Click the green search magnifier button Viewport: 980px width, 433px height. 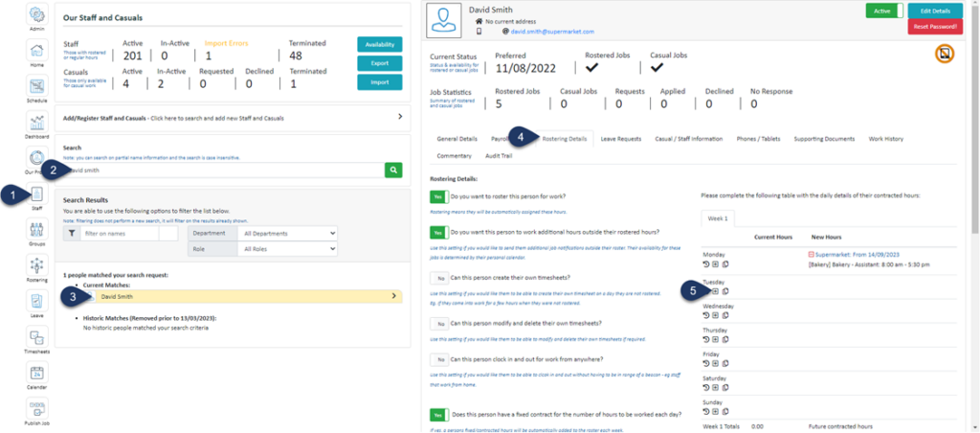click(x=393, y=170)
